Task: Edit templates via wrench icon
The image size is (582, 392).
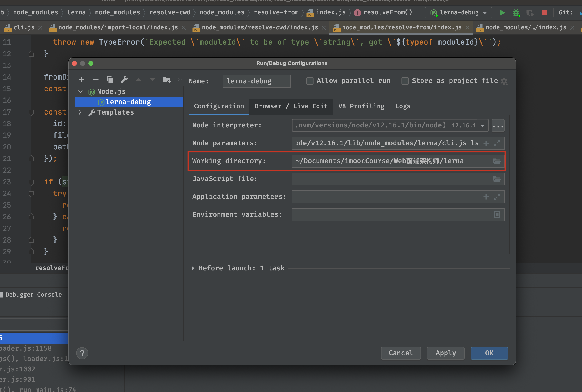Action: 124,79
